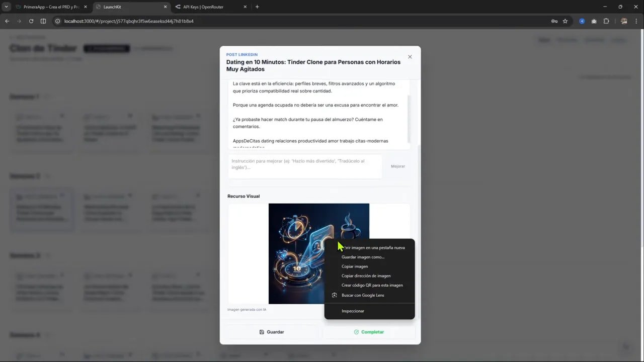Choose 'Copiar imagen' from the context menu
644x362 pixels.
(355, 266)
